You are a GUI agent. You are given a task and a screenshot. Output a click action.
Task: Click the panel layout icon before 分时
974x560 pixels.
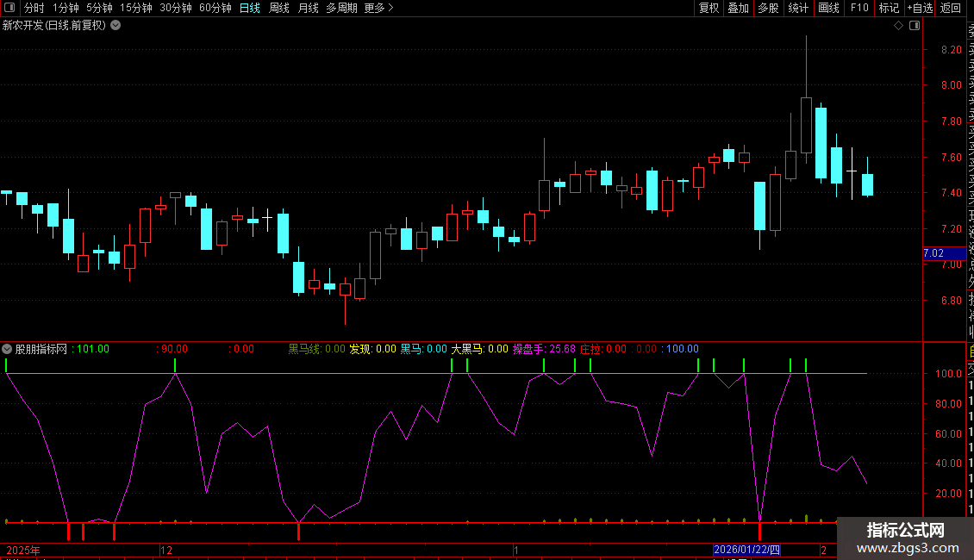pyautogui.click(x=9, y=8)
